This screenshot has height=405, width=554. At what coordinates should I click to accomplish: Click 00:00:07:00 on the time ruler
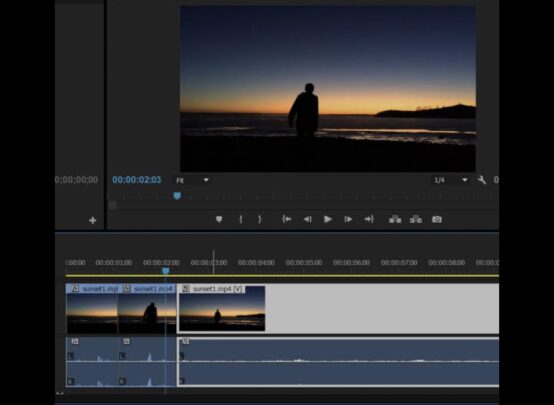point(399,263)
